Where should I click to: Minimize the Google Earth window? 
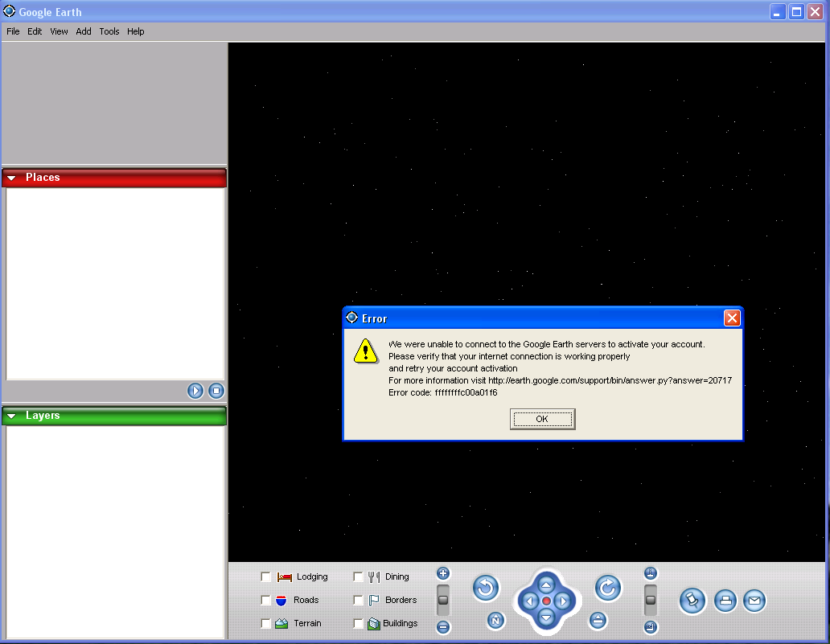pos(777,11)
